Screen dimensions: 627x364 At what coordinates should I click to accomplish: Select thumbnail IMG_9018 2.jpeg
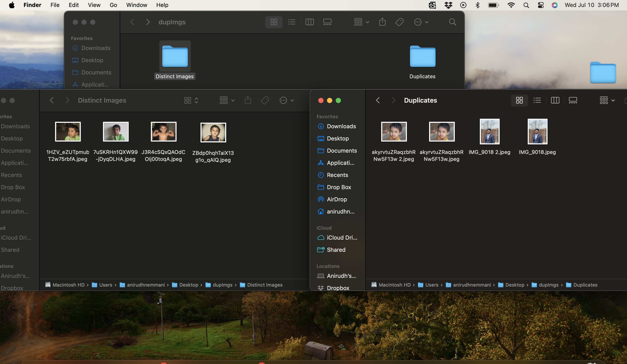489,132
